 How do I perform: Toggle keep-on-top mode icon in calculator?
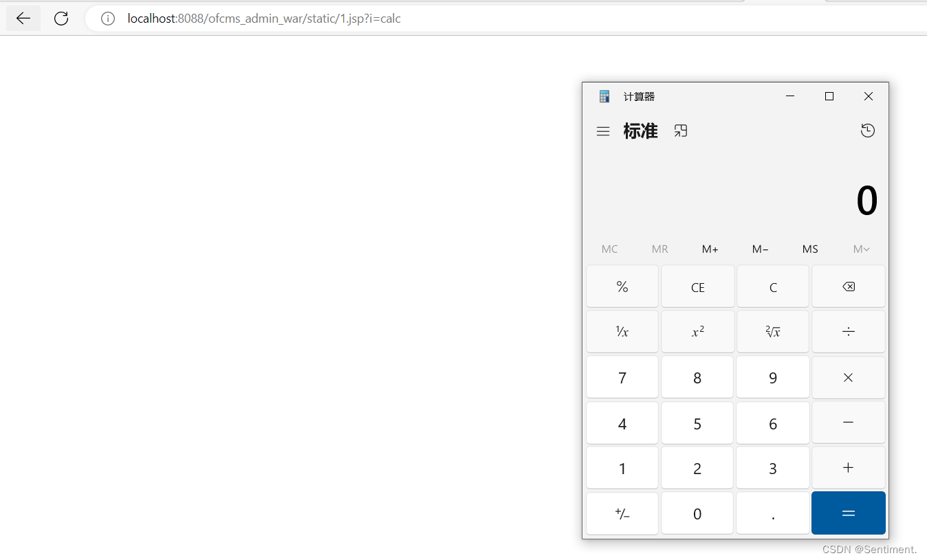coord(681,131)
